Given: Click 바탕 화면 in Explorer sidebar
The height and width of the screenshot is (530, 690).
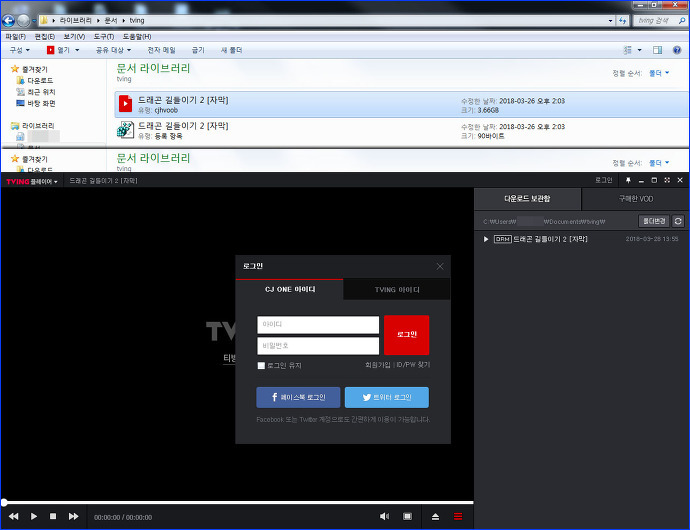Looking at the screenshot, I should tap(41, 103).
